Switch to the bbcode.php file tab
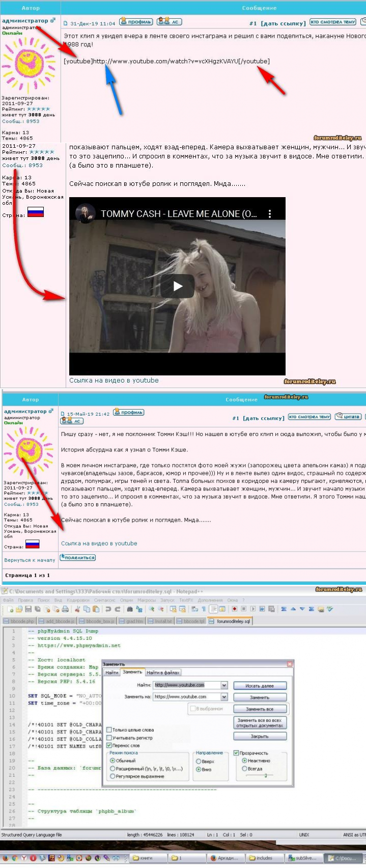Screen dimensions: 366x868 (19, 621)
